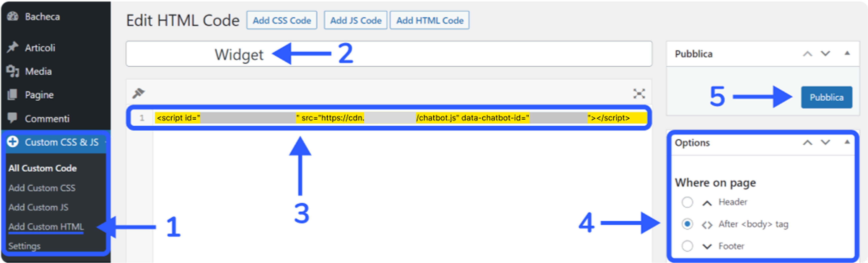
Task: Click the Media library icon
Action: tap(13, 71)
